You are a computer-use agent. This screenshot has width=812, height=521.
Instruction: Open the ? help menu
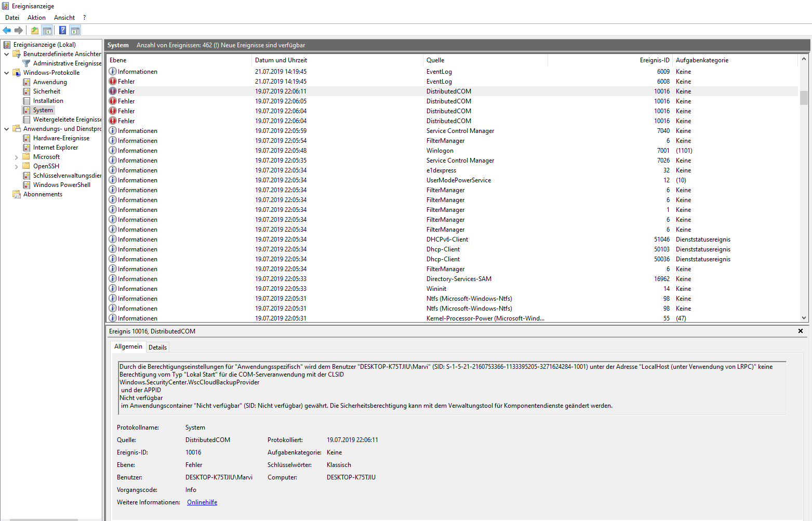click(x=84, y=18)
